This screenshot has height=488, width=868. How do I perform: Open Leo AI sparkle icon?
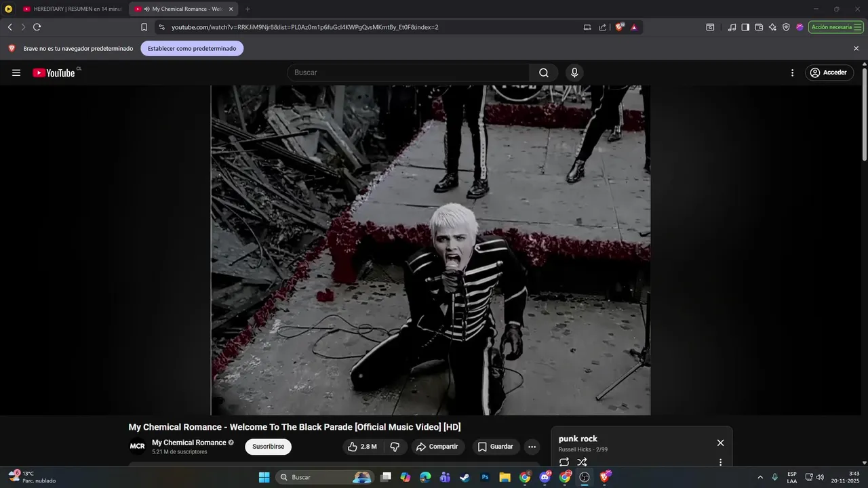point(772,27)
